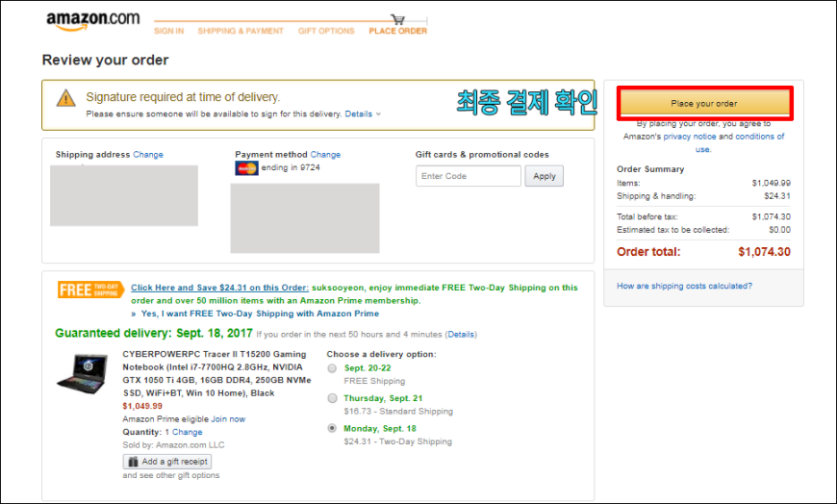Viewport: 837px width, 504px height.
Task: Click the card ending in 9724 text
Action: point(291,167)
